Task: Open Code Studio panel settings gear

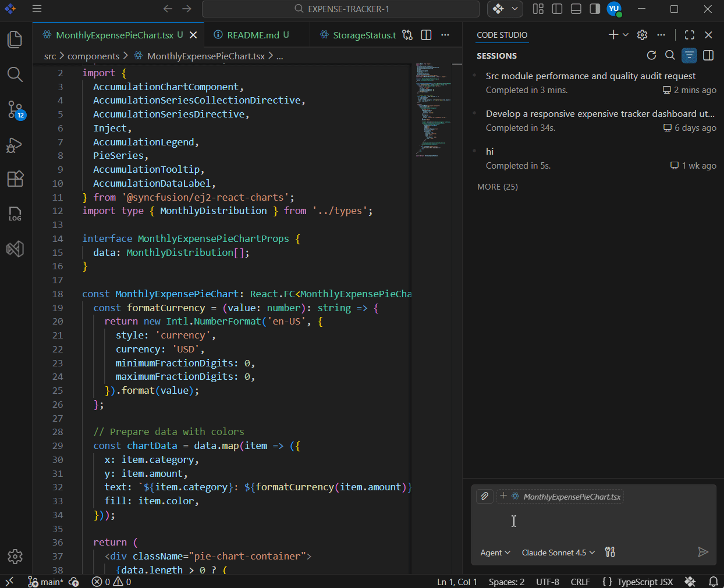Action: point(643,35)
